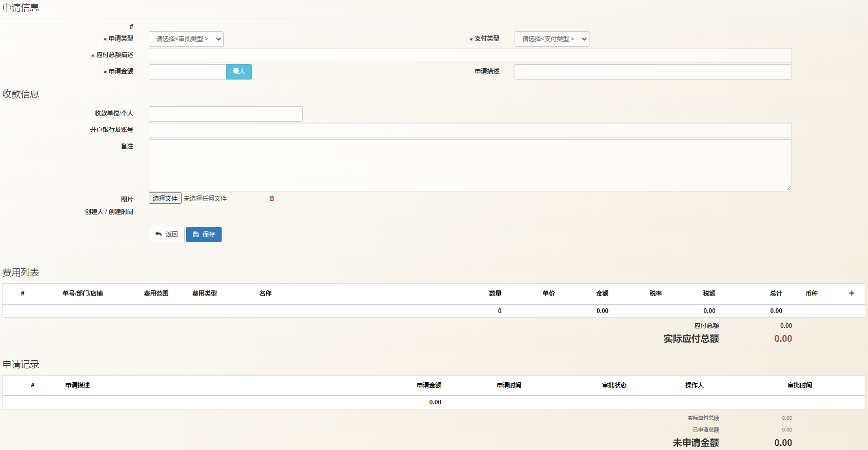
Task: Click inside the 备注 text area
Action: [470, 165]
